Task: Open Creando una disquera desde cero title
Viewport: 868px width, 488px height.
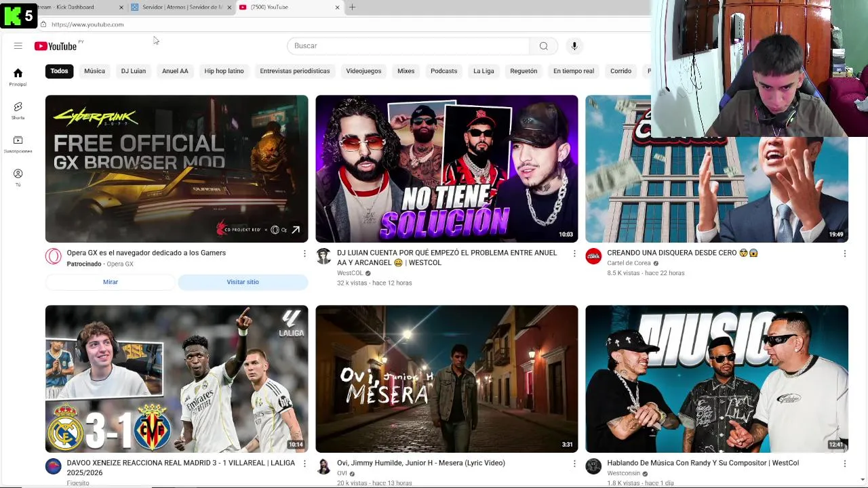Action: (x=682, y=253)
